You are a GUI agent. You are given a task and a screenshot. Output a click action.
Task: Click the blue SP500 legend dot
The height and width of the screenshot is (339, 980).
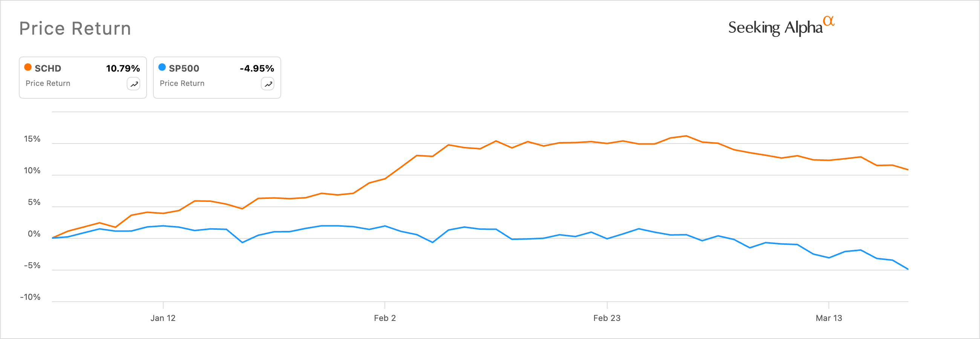162,67
